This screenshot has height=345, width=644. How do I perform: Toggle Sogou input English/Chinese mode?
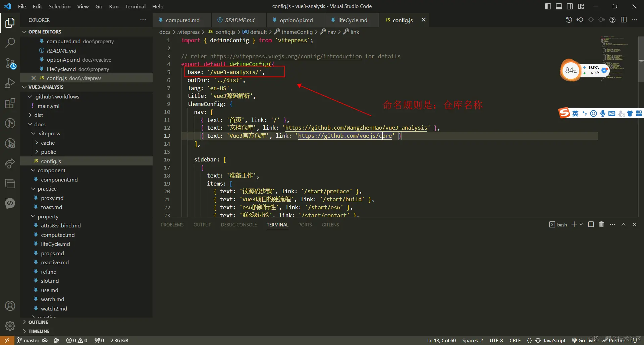pos(575,114)
